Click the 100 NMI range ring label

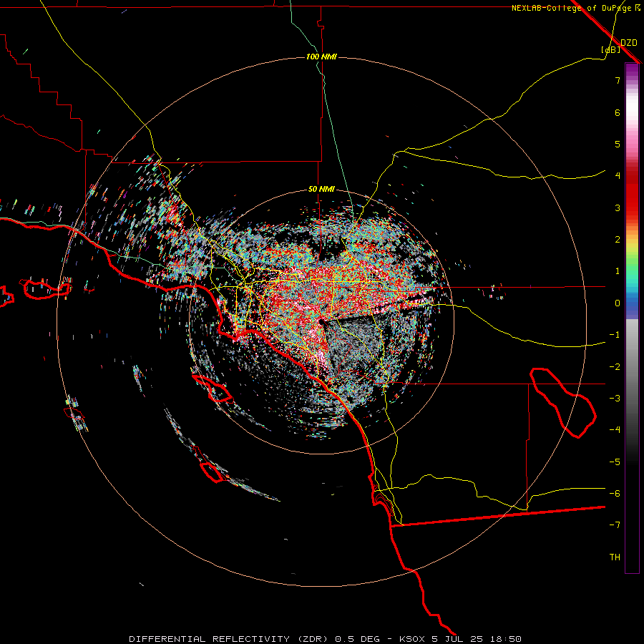point(321,57)
